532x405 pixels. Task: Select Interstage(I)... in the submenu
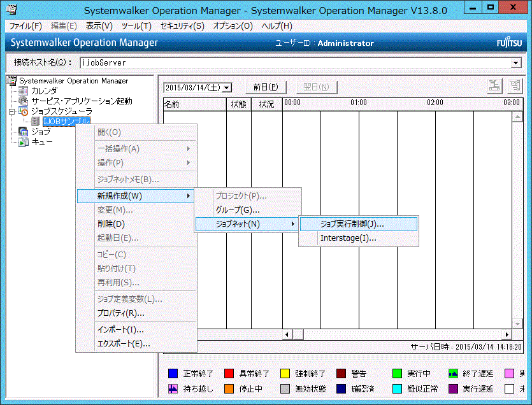coord(359,238)
